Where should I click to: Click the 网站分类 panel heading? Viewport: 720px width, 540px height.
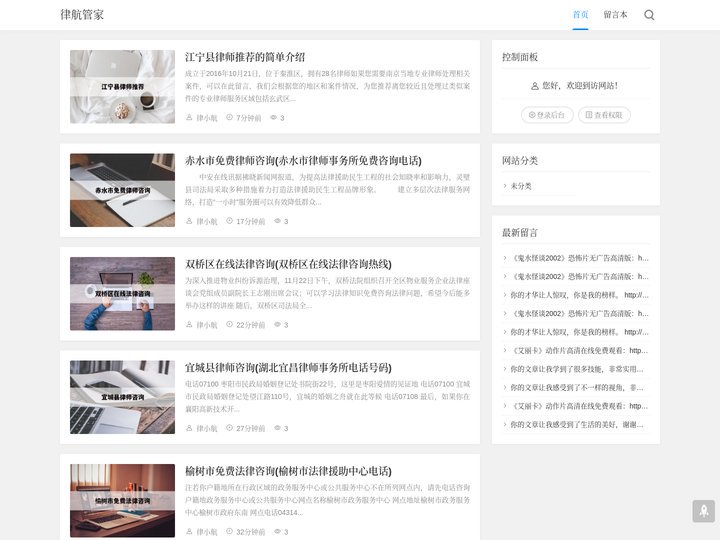click(x=520, y=161)
